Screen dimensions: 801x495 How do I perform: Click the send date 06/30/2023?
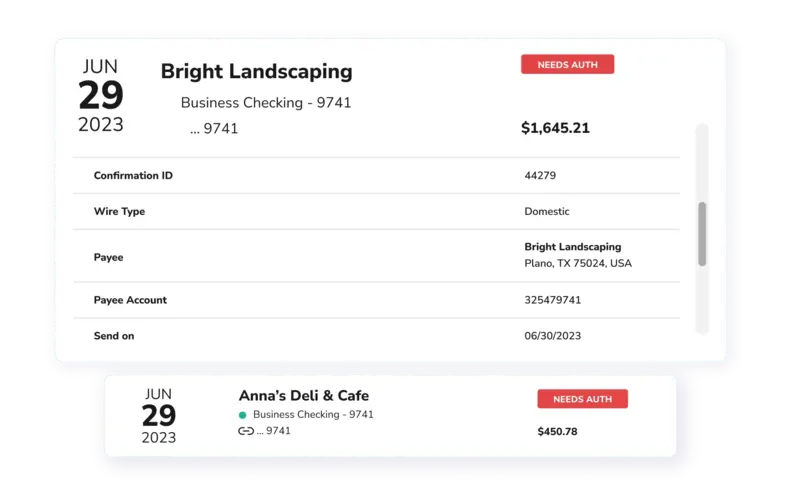click(553, 336)
